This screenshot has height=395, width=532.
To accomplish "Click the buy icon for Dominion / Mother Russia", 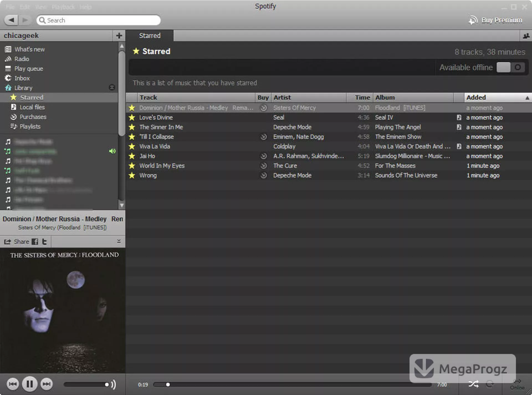I will pos(264,108).
